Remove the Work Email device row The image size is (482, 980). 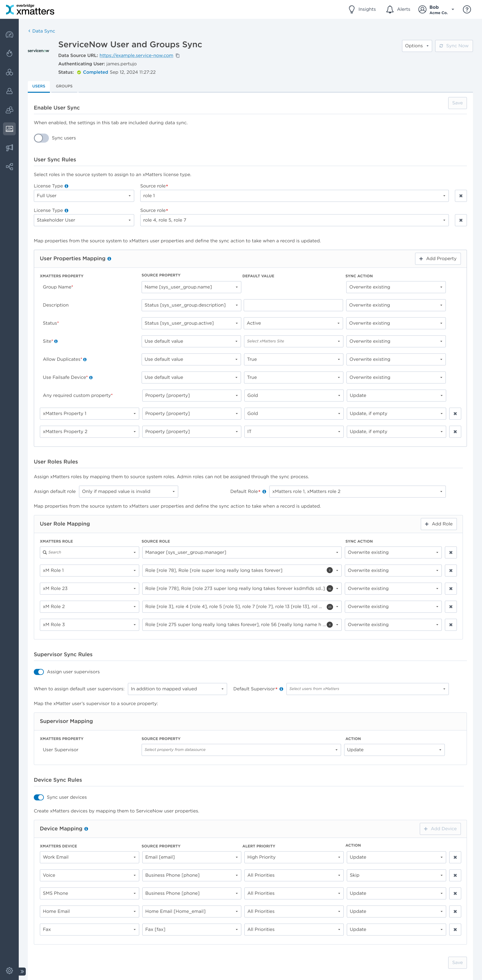point(455,857)
